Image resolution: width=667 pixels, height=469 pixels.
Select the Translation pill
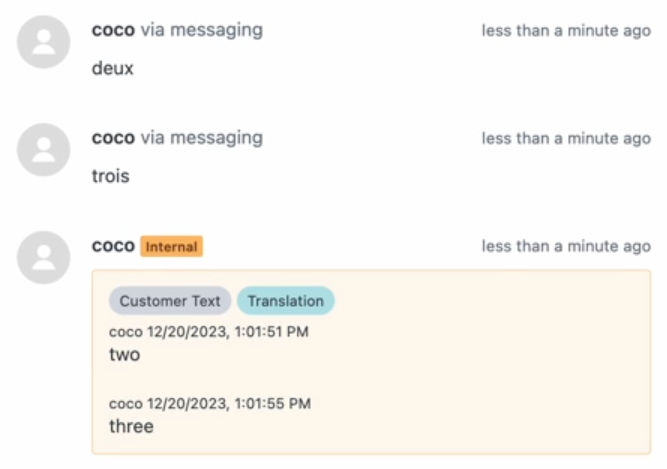click(x=285, y=301)
